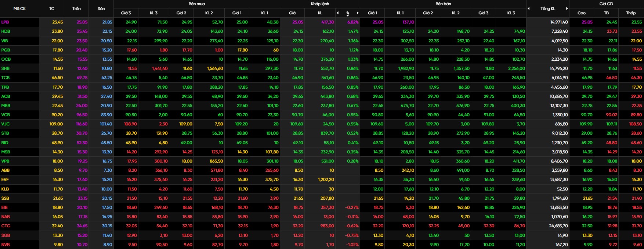
Task: Select the VIB ticker
Action: 5,41
